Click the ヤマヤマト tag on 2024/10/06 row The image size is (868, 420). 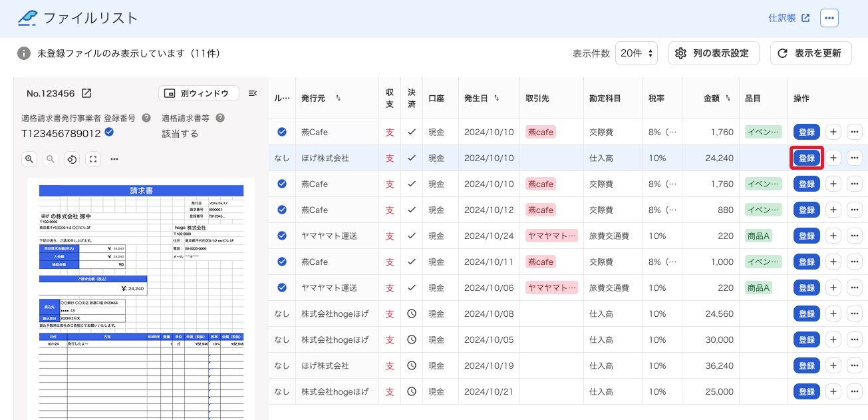pyautogui.click(x=551, y=288)
